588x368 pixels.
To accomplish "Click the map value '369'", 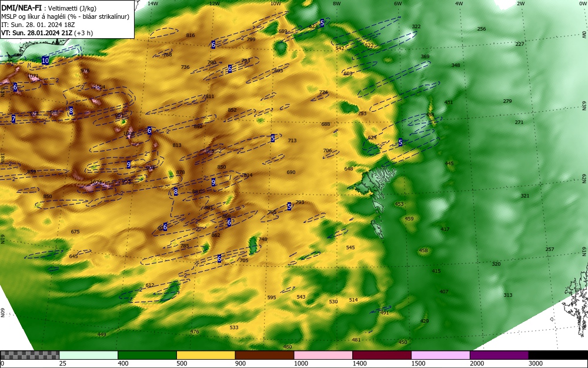I will (425, 56).
